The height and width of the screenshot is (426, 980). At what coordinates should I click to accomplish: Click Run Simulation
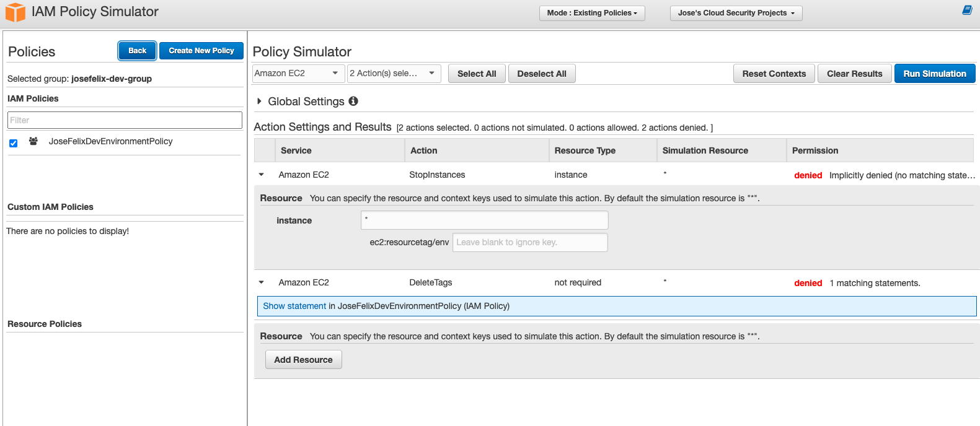pos(935,74)
